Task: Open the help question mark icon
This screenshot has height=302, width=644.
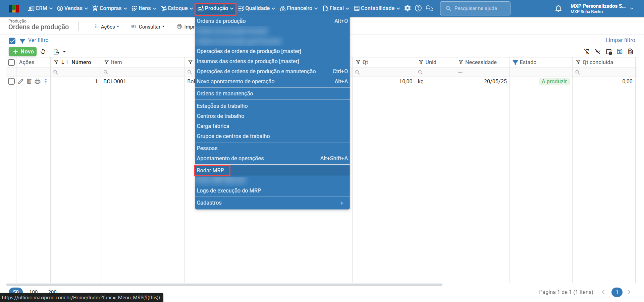Action: (418, 8)
